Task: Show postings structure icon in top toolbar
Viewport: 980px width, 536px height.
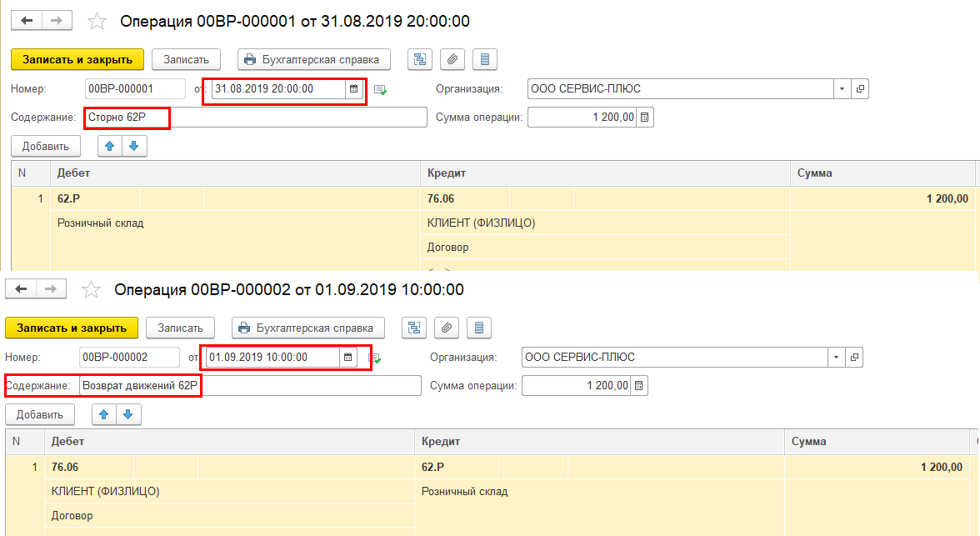Action: coord(420,59)
